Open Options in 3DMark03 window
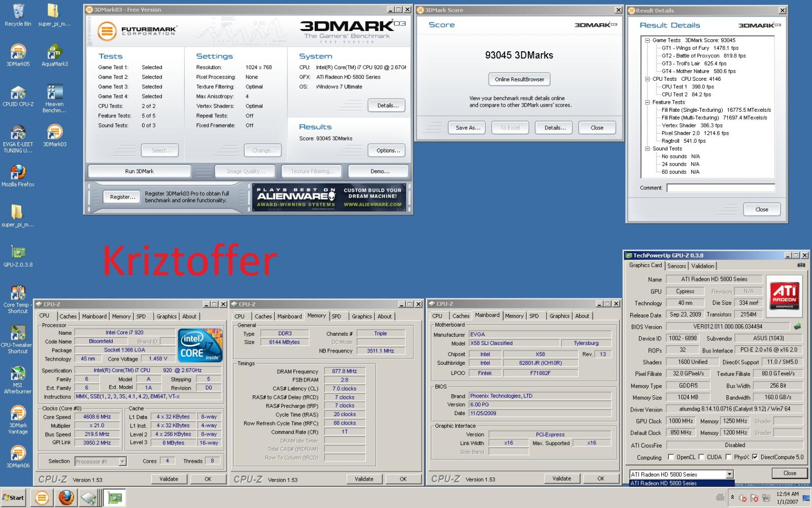This screenshot has height=508, width=812. point(388,150)
